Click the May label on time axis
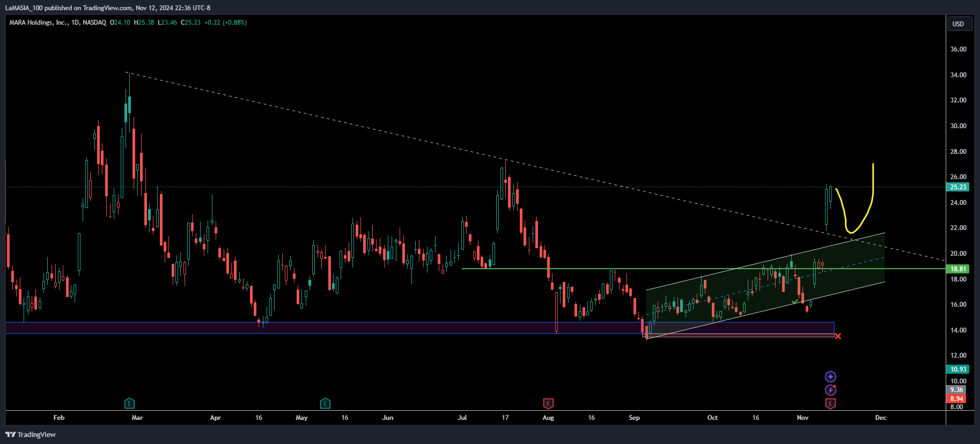Screen dimensions: 980x444 301,418
